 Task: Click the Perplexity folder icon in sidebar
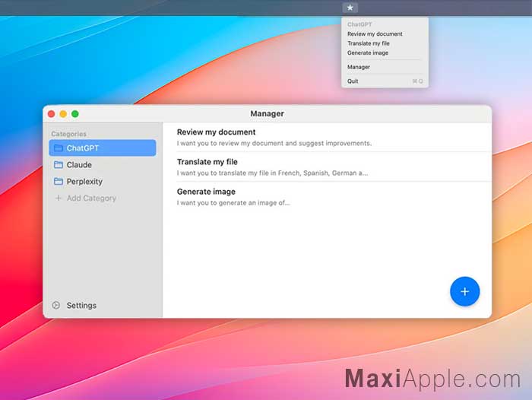pyautogui.click(x=59, y=181)
